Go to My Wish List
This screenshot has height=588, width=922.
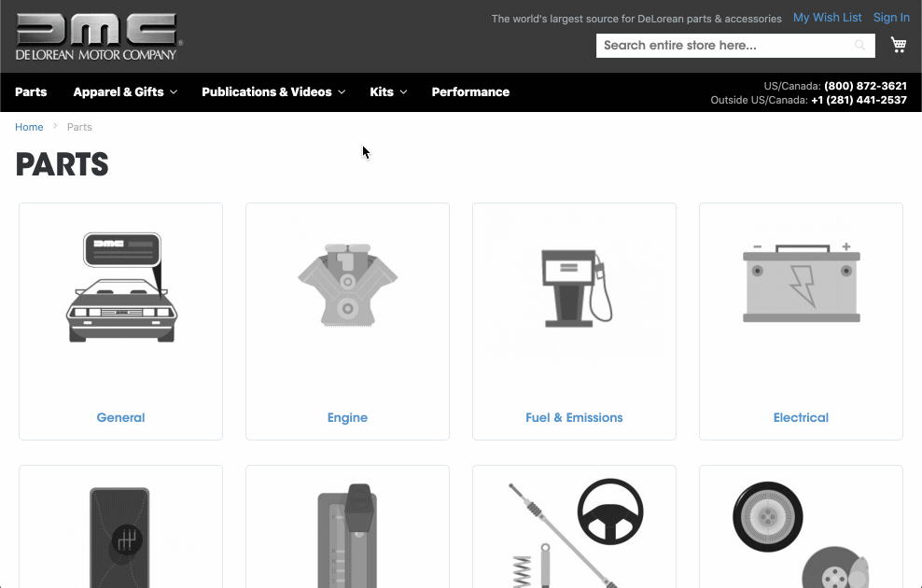[828, 18]
